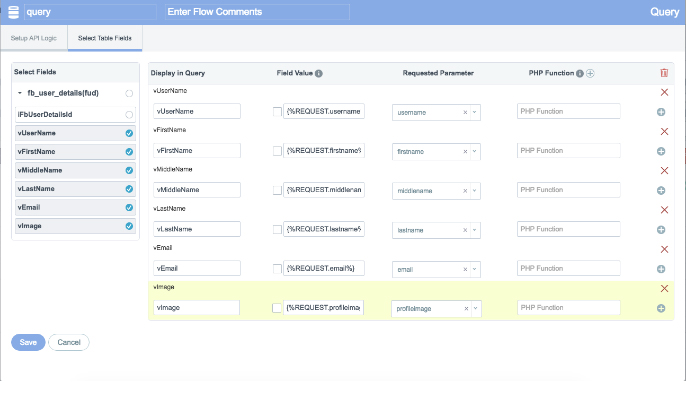The height and width of the screenshot is (398, 686).
Task: Remove the vMiddleName row with red X
Action: (x=664, y=171)
